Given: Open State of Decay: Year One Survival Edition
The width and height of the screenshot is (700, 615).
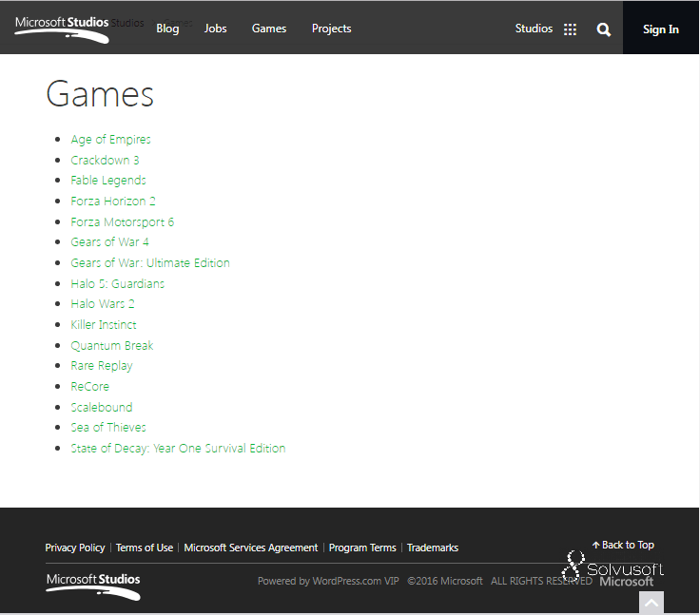Looking at the screenshot, I should coord(178,448).
